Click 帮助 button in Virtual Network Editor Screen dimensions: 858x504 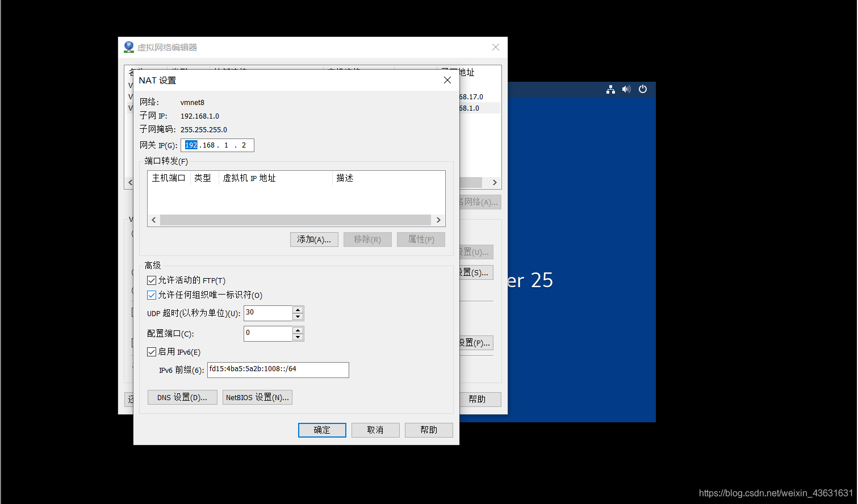pyautogui.click(x=480, y=399)
